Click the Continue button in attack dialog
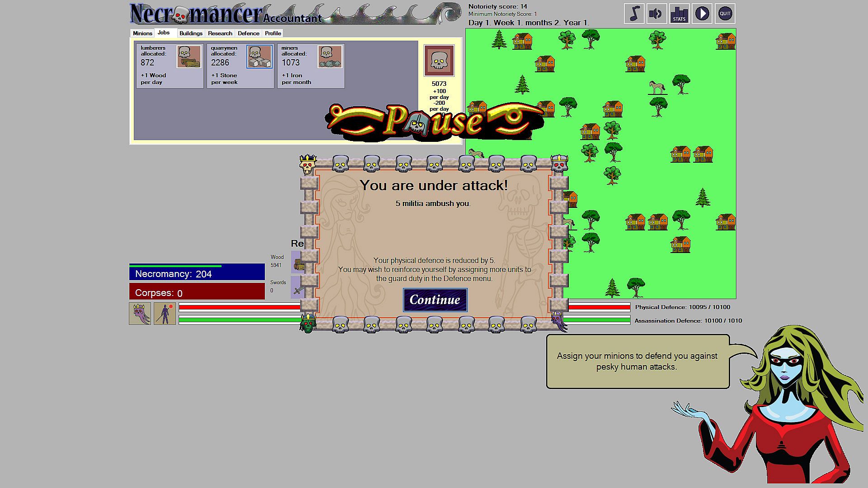Screen dimensions: 868x488 (435, 300)
